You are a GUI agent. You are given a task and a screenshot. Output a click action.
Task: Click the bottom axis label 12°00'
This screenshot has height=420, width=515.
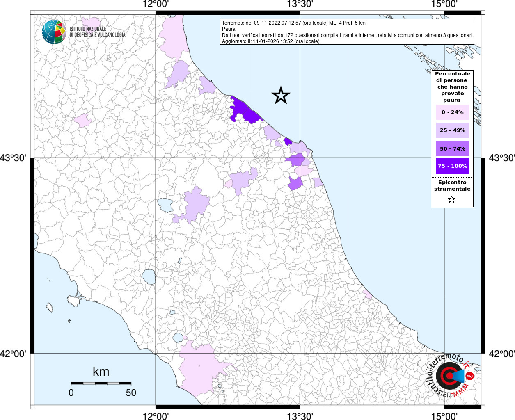(156, 416)
